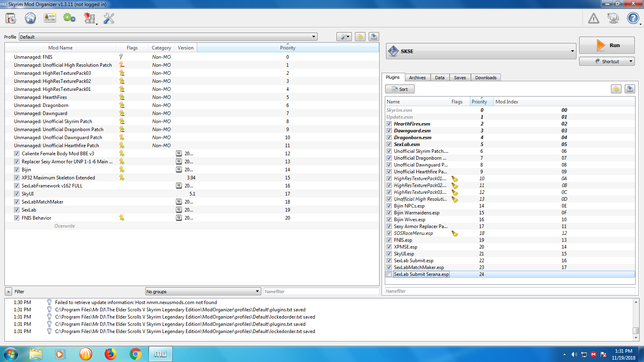The height and width of the screenshot is (362, 644).
Task: Open the No groups dropdown
Action: (203, 291)
